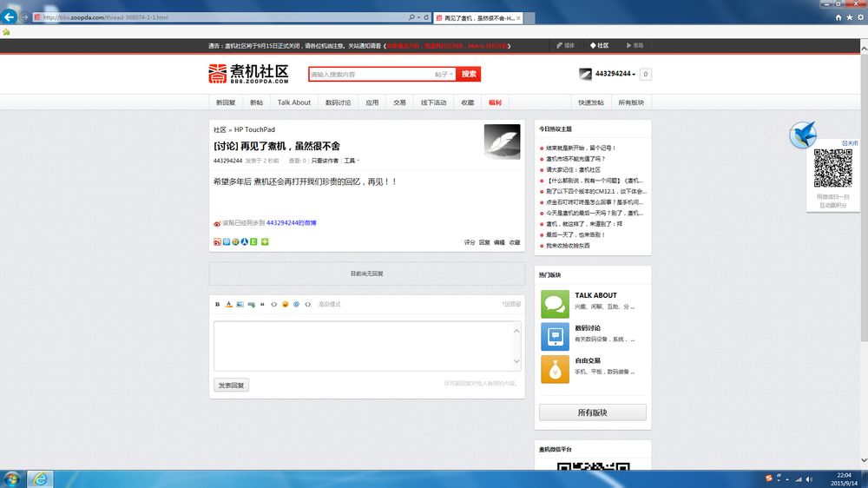Insert a quote block in editor

point(262,304)
